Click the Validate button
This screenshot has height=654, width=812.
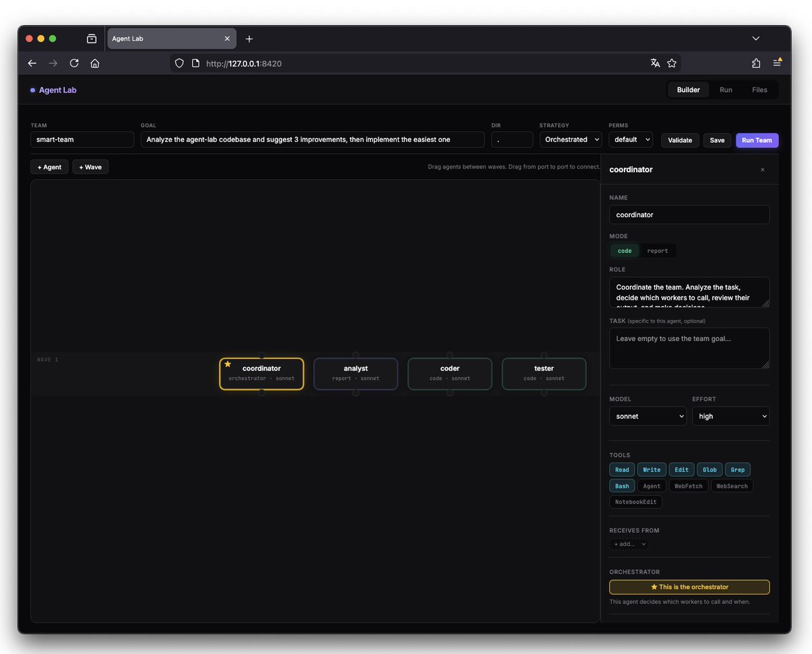click(680, 140)
